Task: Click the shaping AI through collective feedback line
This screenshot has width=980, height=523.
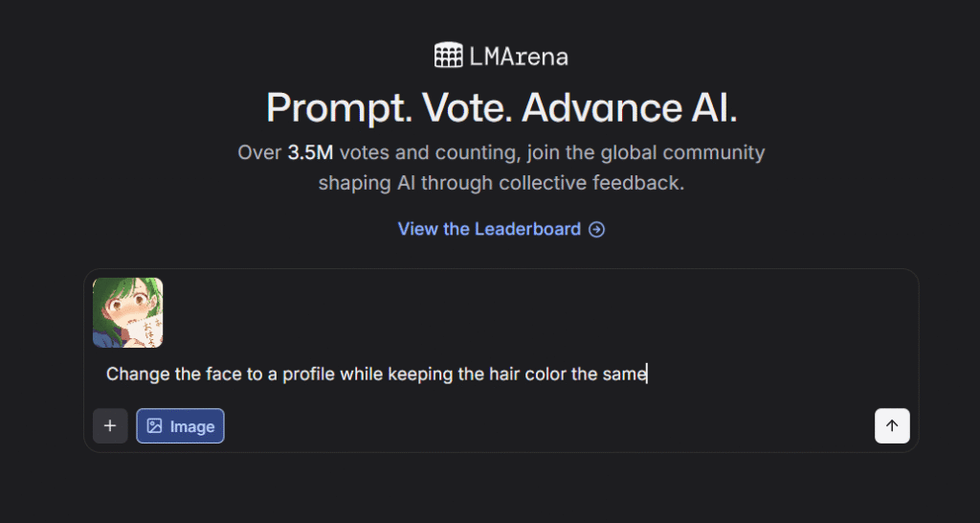Action: (501, 183)
